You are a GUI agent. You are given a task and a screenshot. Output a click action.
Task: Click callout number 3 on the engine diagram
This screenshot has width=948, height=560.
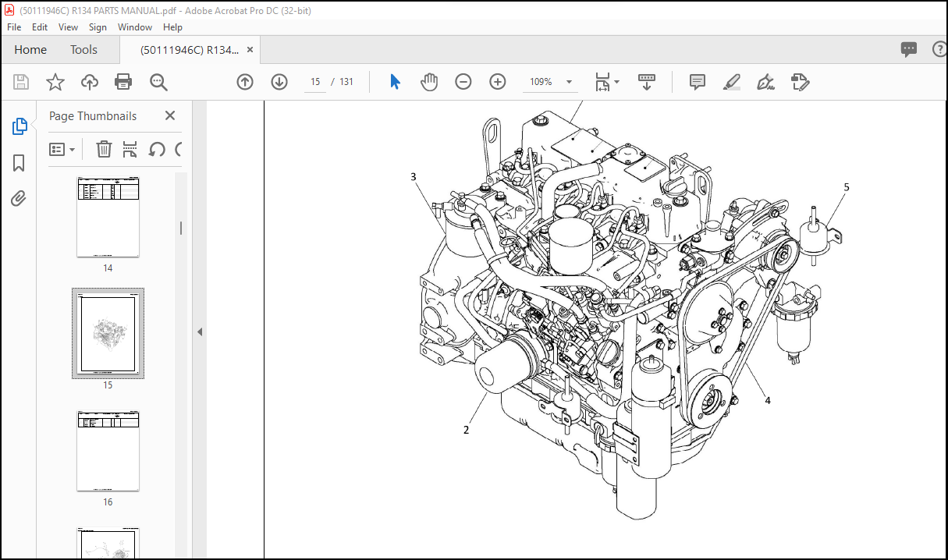[414, 177]
